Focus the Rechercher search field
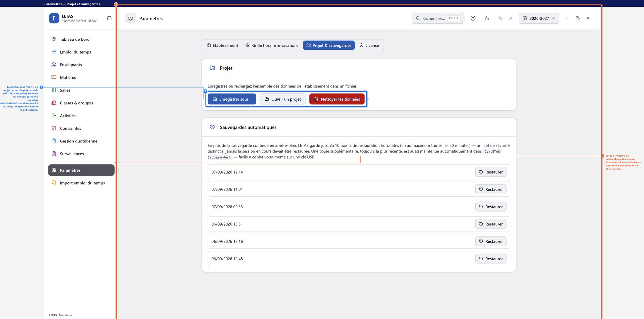This screenshot has width=644, height=319. click(438, 18)
